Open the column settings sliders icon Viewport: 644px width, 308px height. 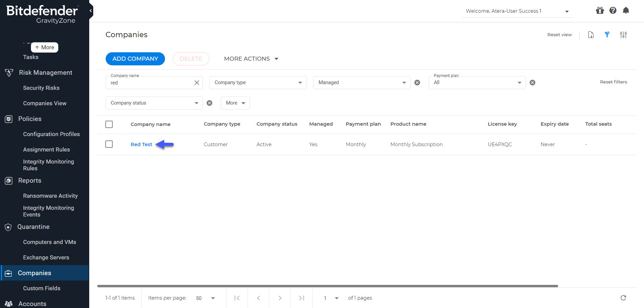tap(624, 35)
